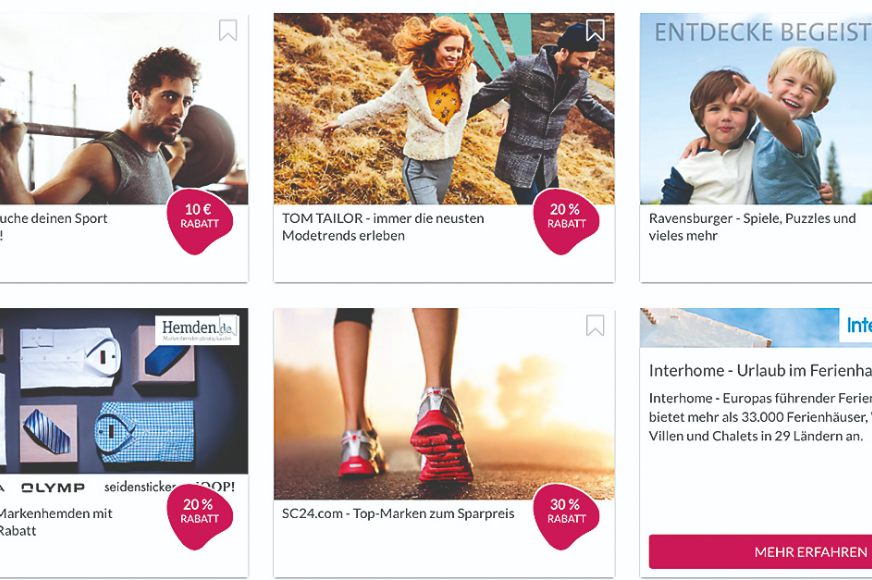Screen dimensions: 872x580
Task: Open the Interhome Urlaub im Ferienhaus heading
Action: [x=760, y=370]
